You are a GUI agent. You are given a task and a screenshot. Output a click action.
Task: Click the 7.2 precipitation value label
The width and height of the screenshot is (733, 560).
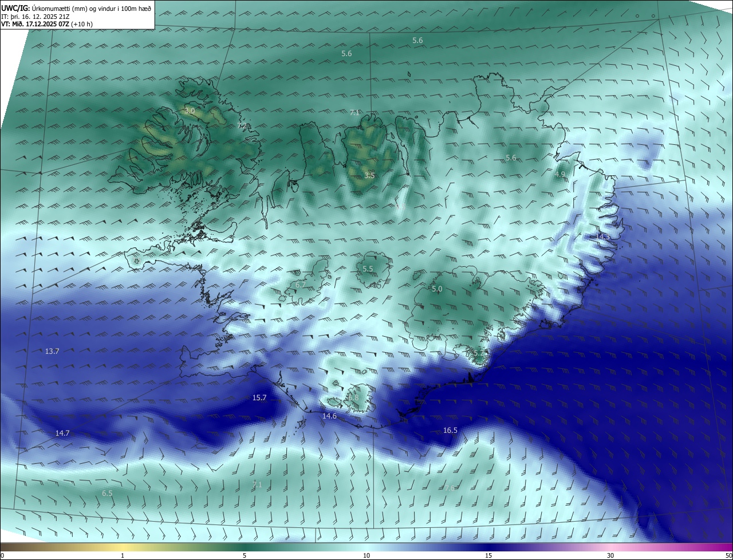[242, 125]
